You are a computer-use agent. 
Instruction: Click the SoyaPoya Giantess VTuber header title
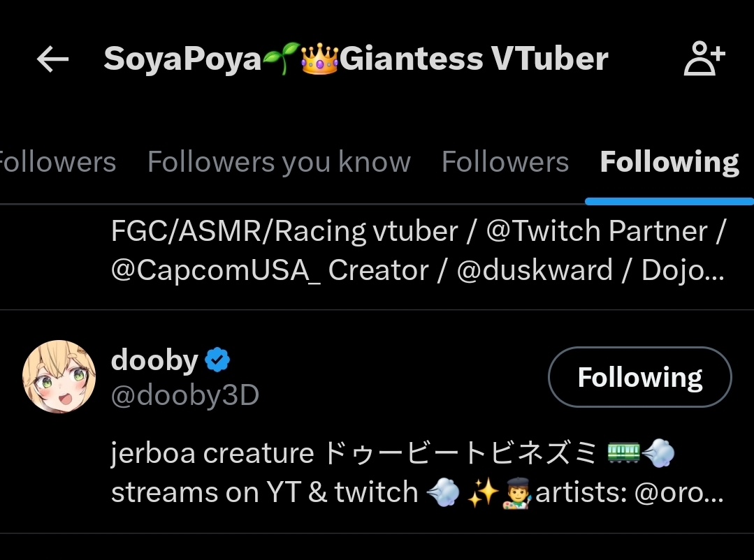click(356, 60)
